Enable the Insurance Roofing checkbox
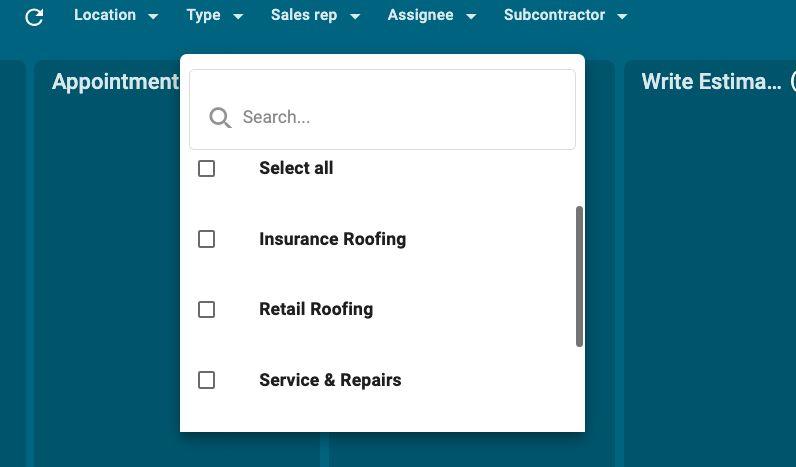 207,239
